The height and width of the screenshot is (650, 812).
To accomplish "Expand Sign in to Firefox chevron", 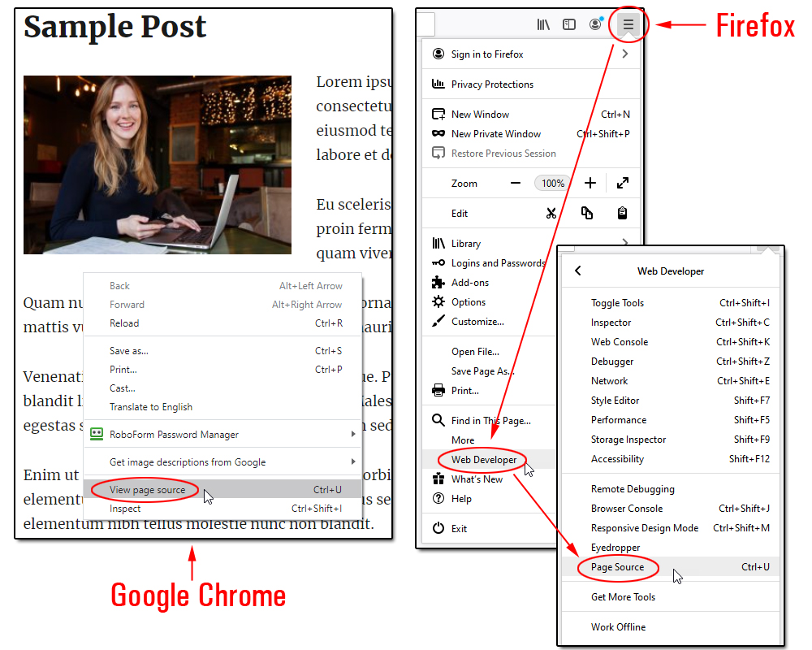I will coord(625,54).
